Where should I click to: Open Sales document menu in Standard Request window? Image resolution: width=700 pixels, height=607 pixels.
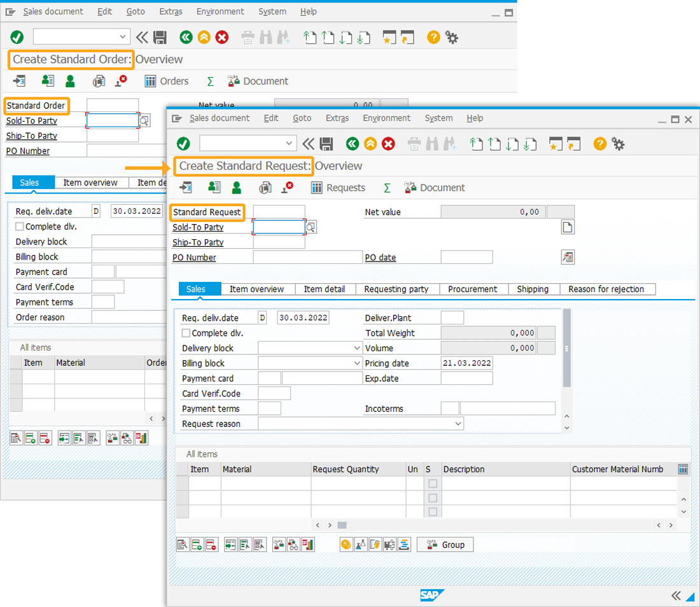point(219,118)
